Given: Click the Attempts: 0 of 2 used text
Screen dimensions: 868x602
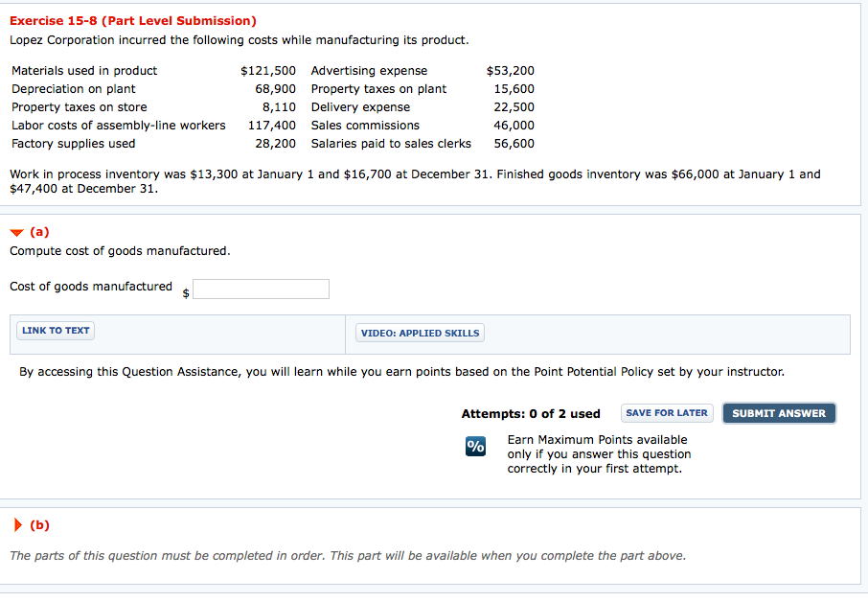Looking at the screenshot, I should pyautogui.click(x=531, y=414).
